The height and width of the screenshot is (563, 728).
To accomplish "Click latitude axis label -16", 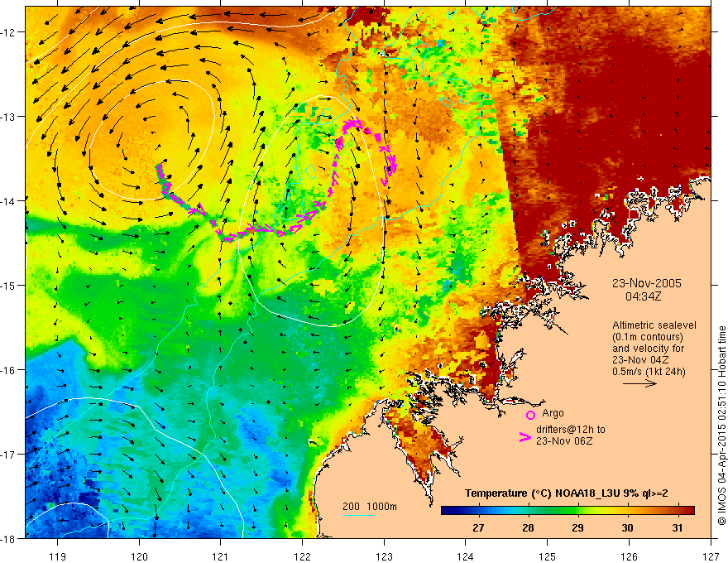I will coord(8,370).
